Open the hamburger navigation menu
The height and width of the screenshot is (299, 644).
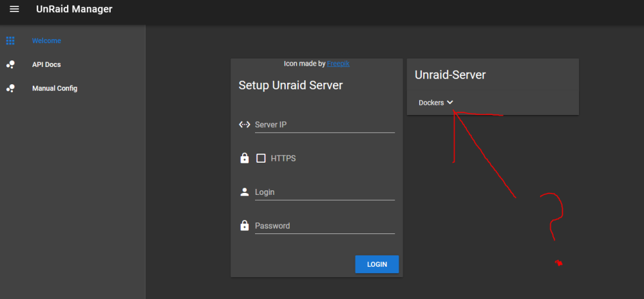click(14, 9)
